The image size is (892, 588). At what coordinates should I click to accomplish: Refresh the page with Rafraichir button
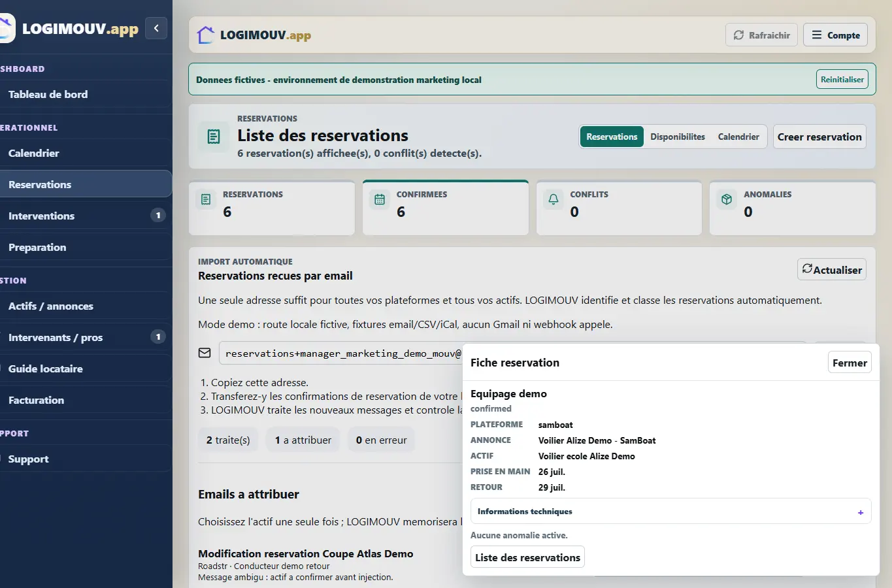click(761, 35)
